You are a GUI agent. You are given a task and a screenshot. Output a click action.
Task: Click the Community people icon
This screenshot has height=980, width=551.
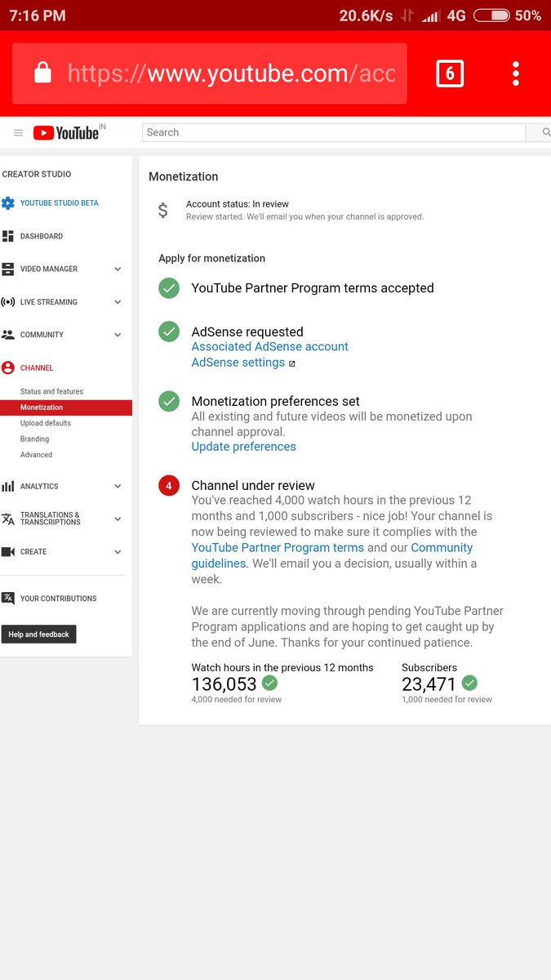pos(8,335)
